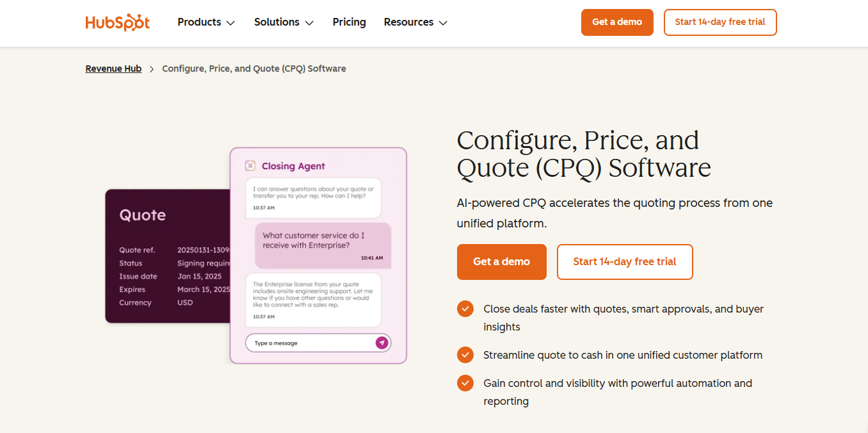
Task: Click the checkmark icon next to Gain control and visibility
Action: point(465,383)
